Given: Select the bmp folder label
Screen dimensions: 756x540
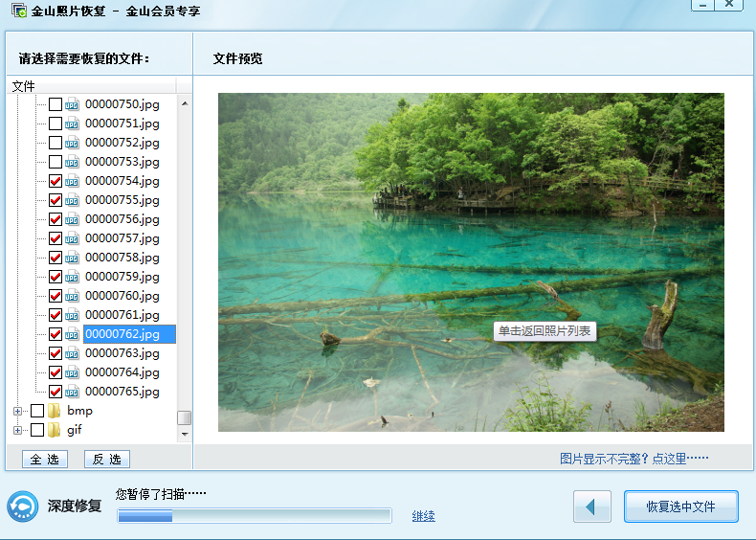Looking at the screenshot, I should click(x=79, y=411).
